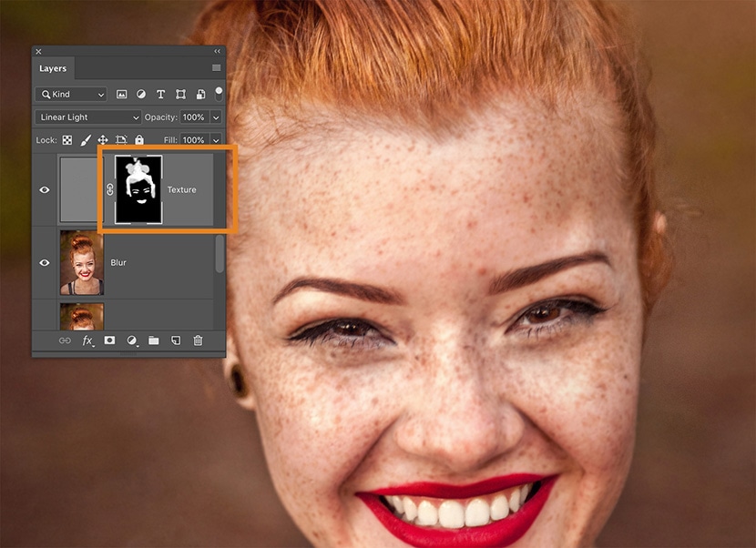756x548 pixels.
Task: Click the Add layer style fx icon
Action: pyautogui.click(x=87, y=340)
